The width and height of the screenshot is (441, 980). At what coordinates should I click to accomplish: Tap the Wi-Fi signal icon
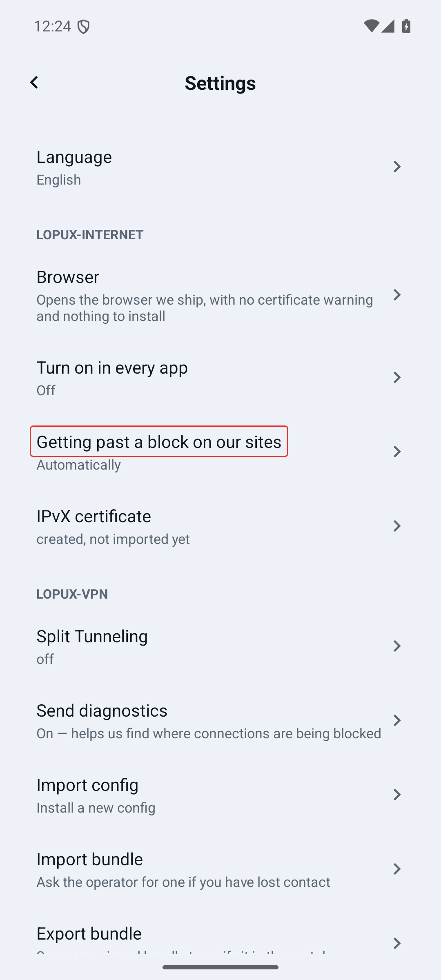[370, 26]
